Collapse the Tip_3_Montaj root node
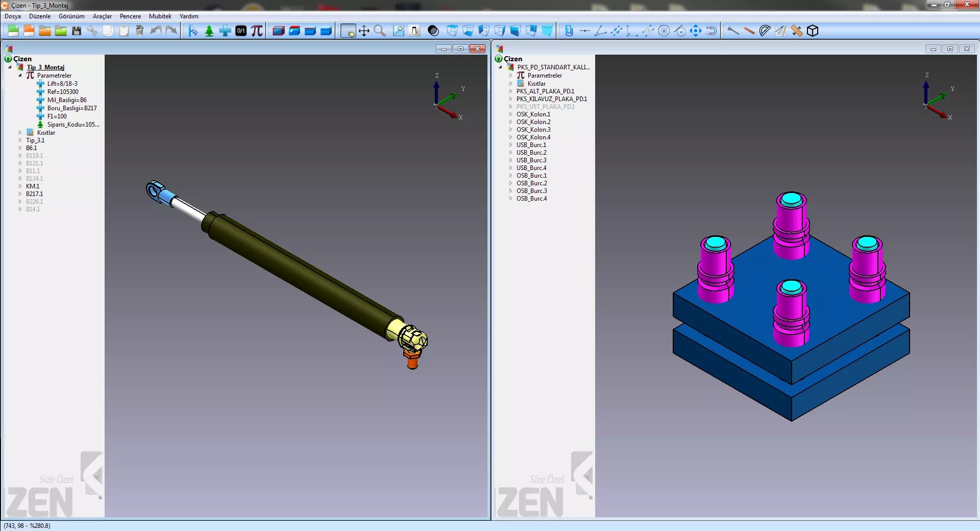980x531 pixels. point(10,67)
